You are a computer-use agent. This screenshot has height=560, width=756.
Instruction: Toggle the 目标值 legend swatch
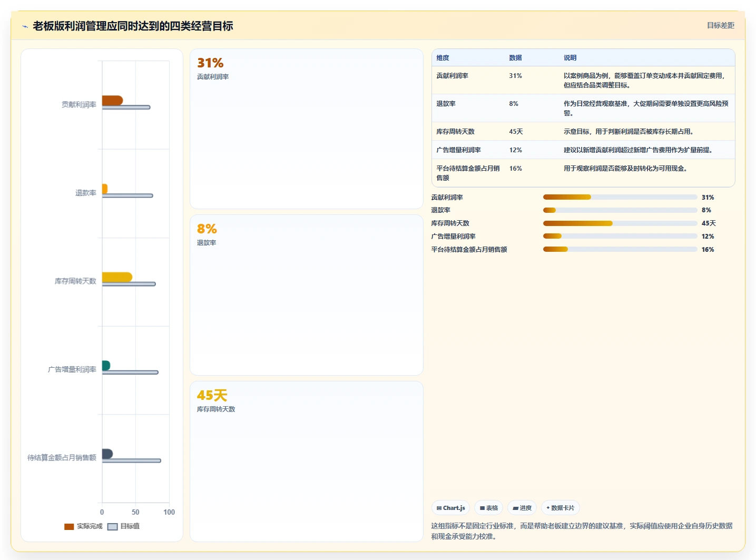(x=112, y=526)
